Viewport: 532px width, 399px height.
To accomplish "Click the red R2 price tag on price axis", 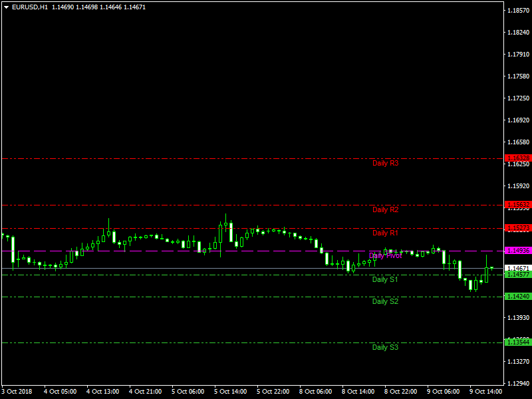I will [x=518, y=205].
